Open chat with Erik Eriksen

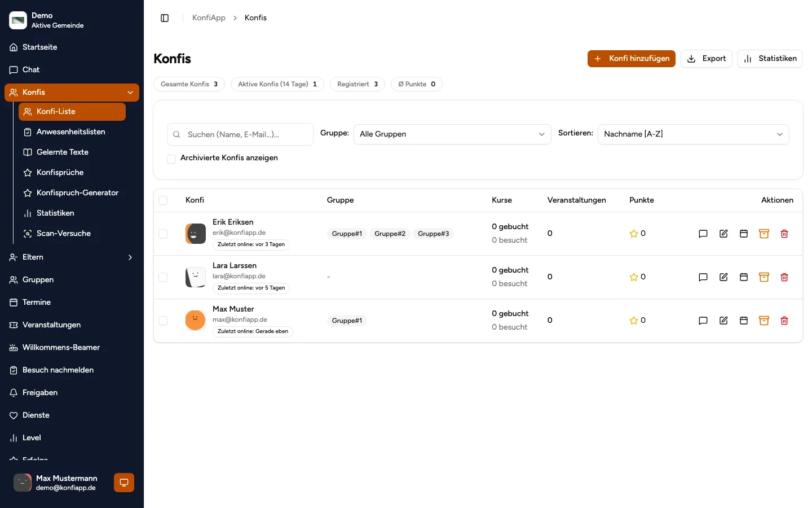pos(703,234)
